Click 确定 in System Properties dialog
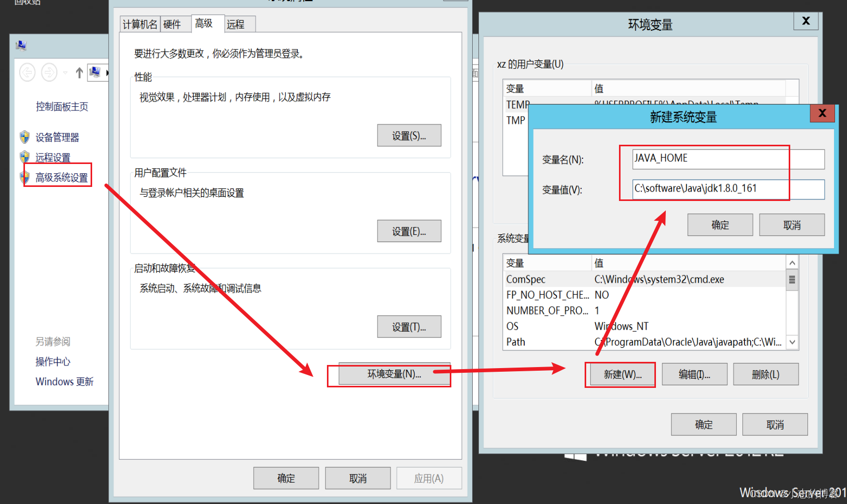Screen dimensions: 847x504 (x=286, y=478)
